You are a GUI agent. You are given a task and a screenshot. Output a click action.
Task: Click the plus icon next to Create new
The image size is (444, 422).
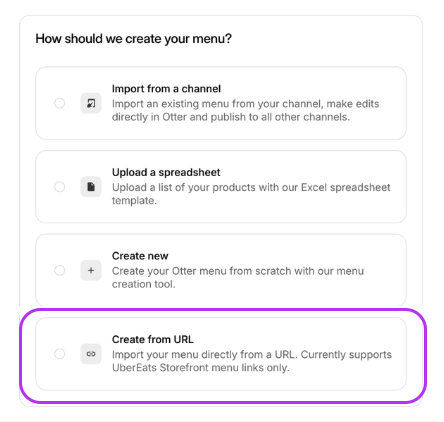[x=91, y=270]
